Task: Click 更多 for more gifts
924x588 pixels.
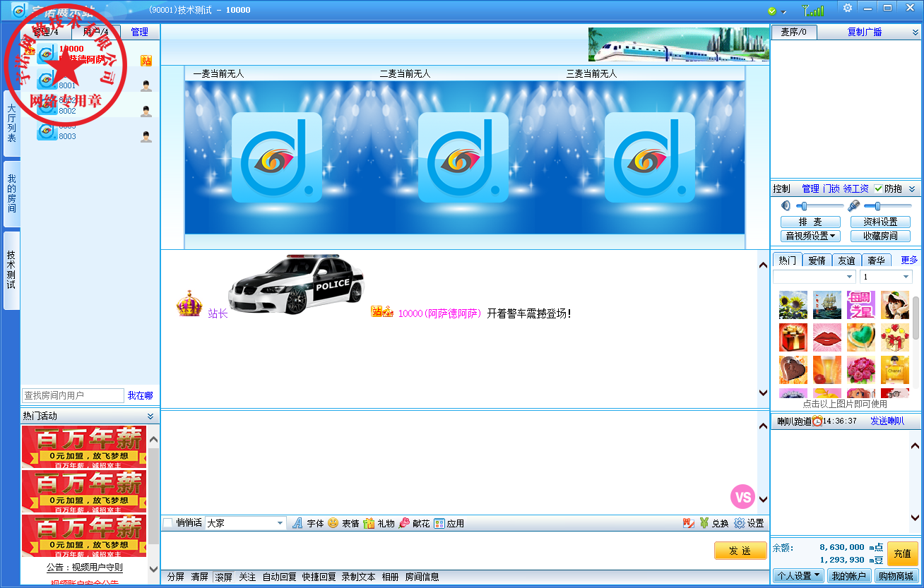Action: [x=909, y=260]
